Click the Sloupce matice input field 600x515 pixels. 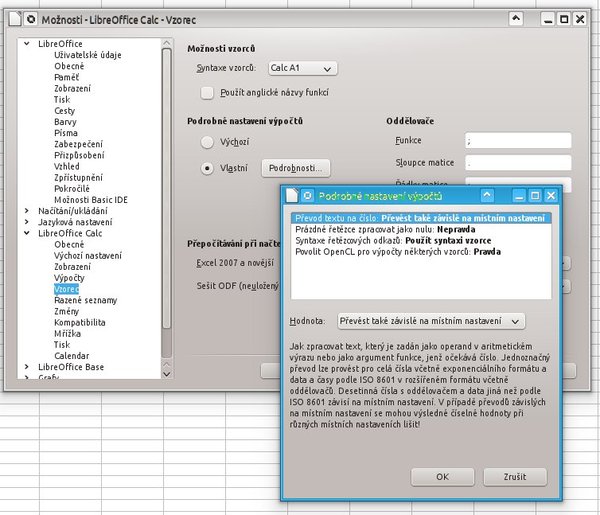[x=518, y=163]
